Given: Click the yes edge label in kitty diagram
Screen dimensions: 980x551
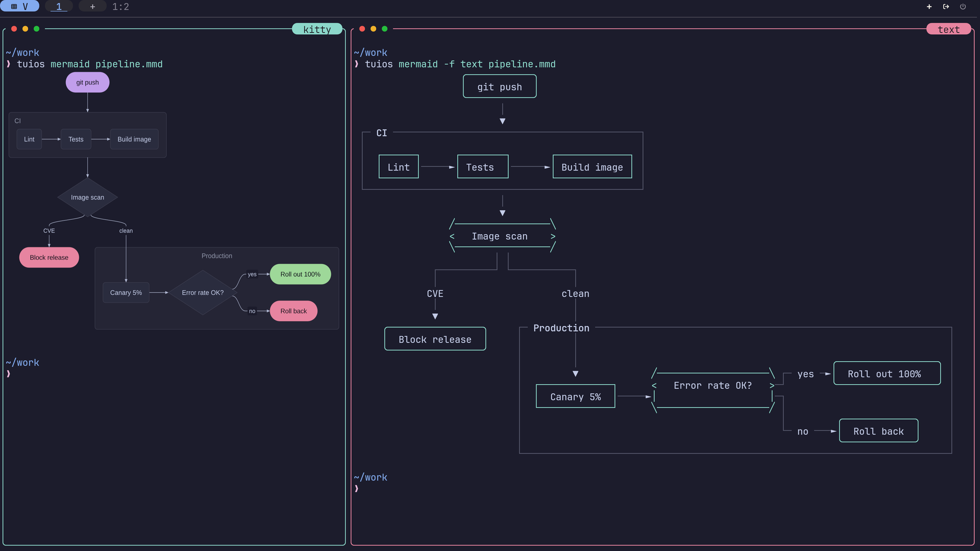Looking at the screenshot, I should (x=252, y=274).
